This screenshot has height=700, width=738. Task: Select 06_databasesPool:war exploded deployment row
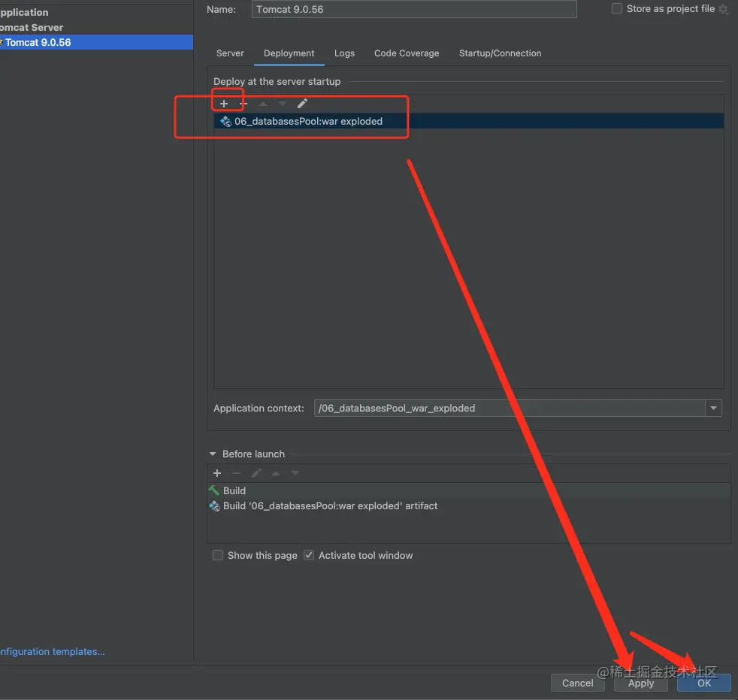[x=469, y=122]
